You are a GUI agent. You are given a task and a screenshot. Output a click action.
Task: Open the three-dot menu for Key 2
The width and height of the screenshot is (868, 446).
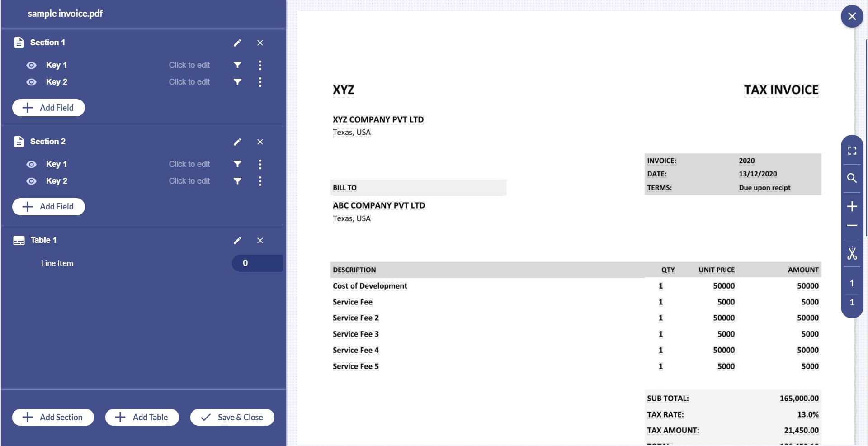(260, 82)
